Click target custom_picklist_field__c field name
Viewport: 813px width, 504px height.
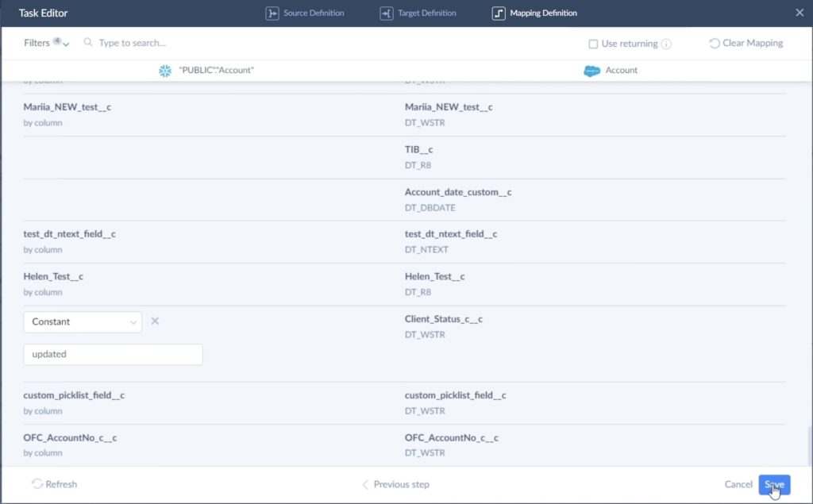pos(455,395)
